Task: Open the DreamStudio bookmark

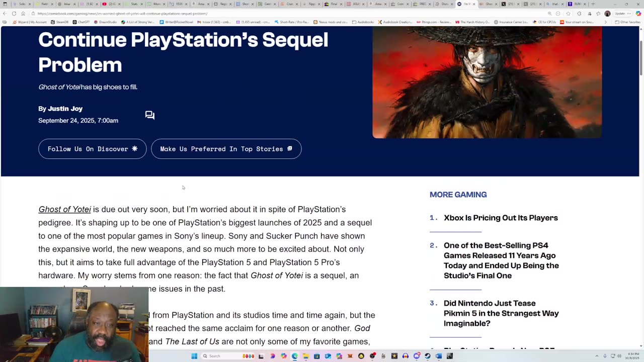Action: pos(106,22)
